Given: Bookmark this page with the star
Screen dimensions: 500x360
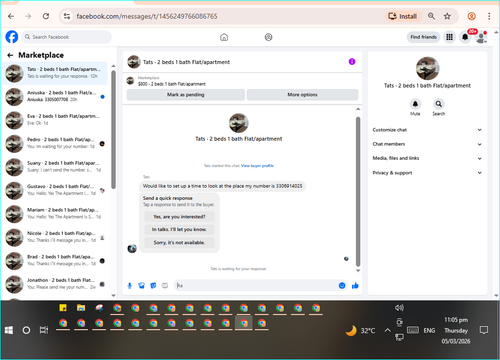Looking at the screenshot, I should (x=447, y=16).
